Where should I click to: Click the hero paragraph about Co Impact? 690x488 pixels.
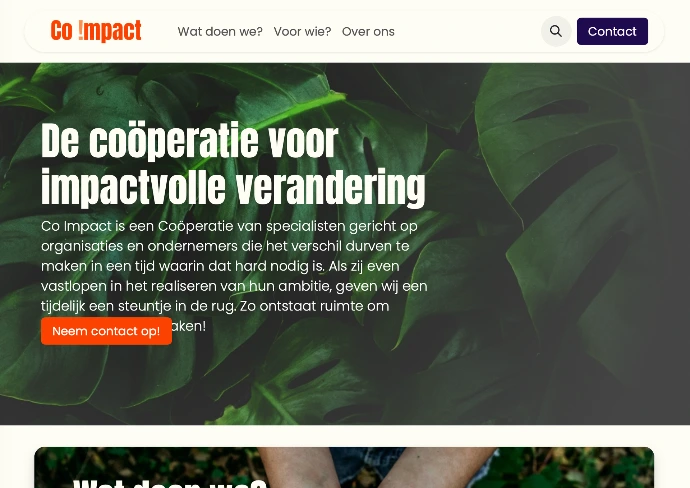234,276
